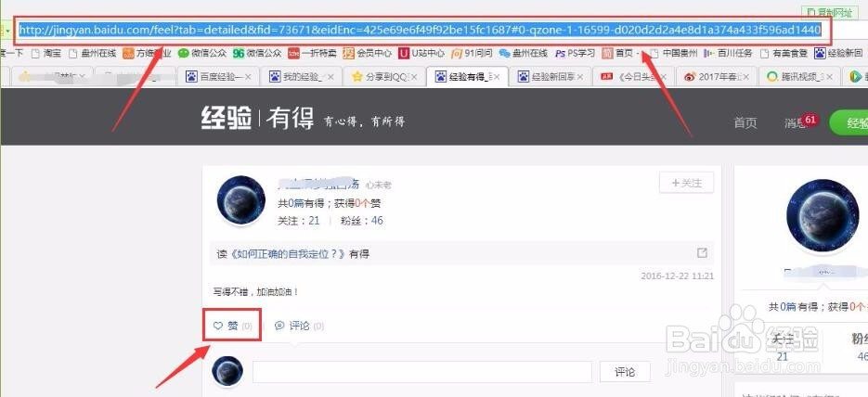The image size is (868, 397).
Task: Open 微信公众 bookmark with 96 icon
Action: pyautogui.click(x=257, y=54)
